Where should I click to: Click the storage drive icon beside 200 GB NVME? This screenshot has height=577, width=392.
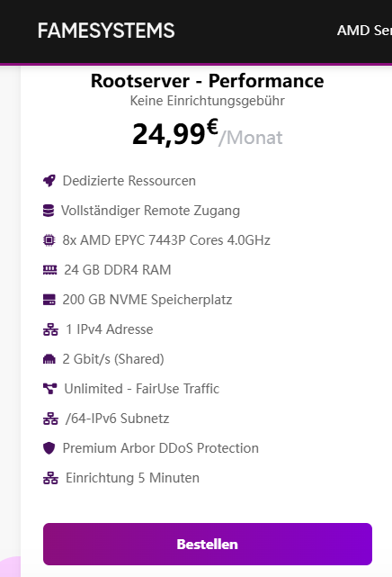49,300
